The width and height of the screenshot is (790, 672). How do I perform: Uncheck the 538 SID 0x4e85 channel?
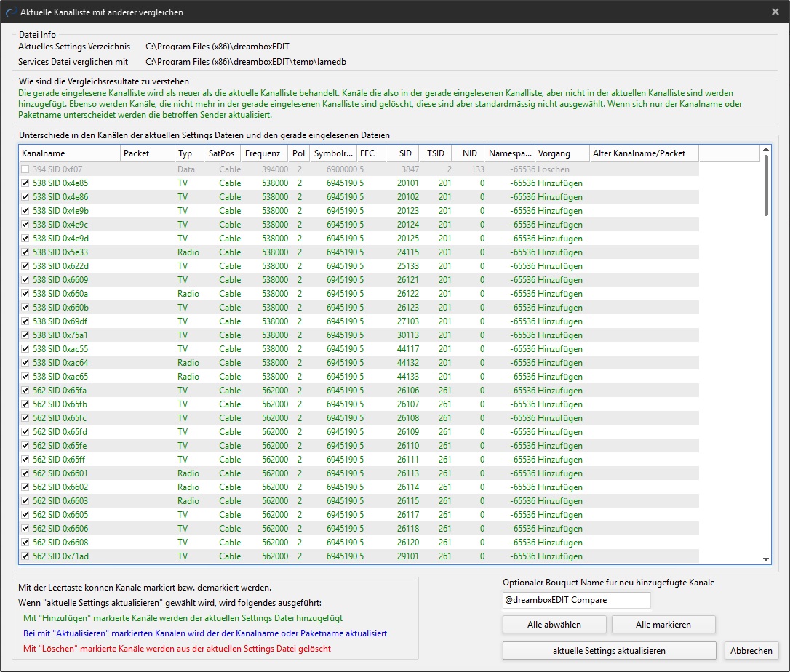coord(25,183)
